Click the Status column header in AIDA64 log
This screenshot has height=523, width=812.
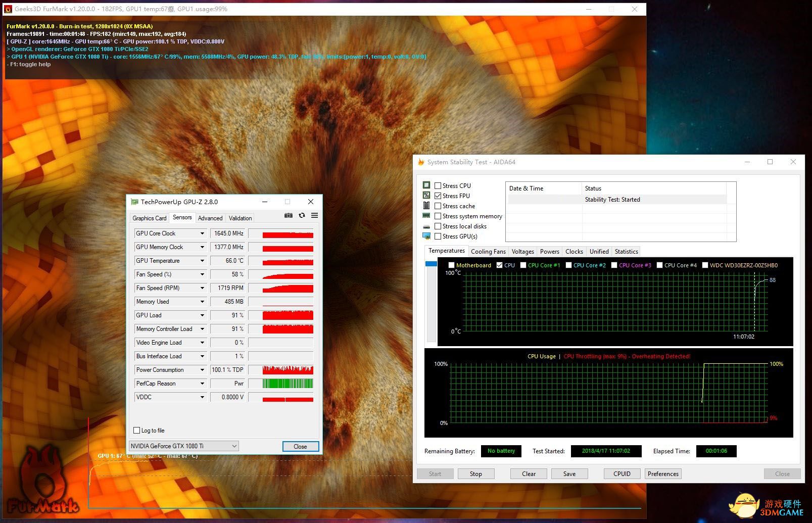[x=654, y=188]
